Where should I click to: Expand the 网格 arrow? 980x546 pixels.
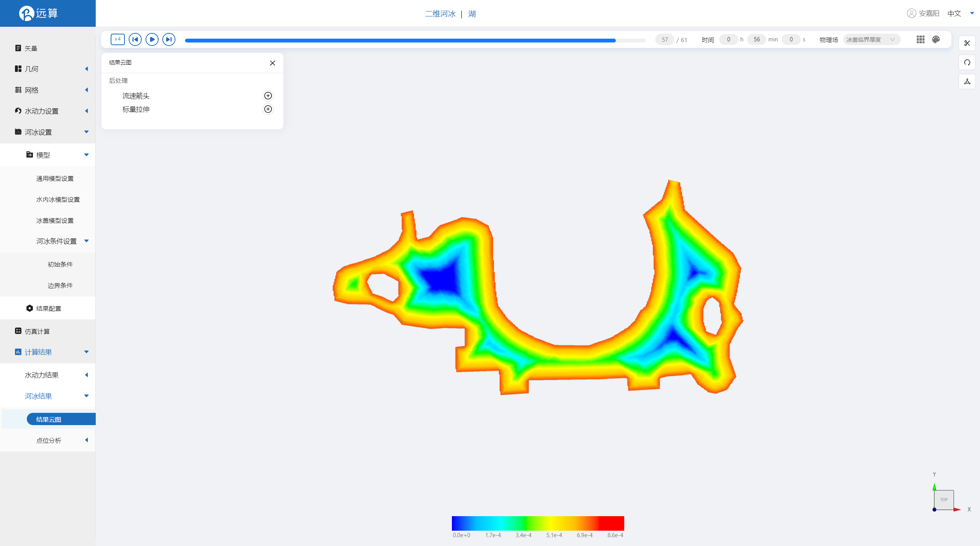[87, 90]
